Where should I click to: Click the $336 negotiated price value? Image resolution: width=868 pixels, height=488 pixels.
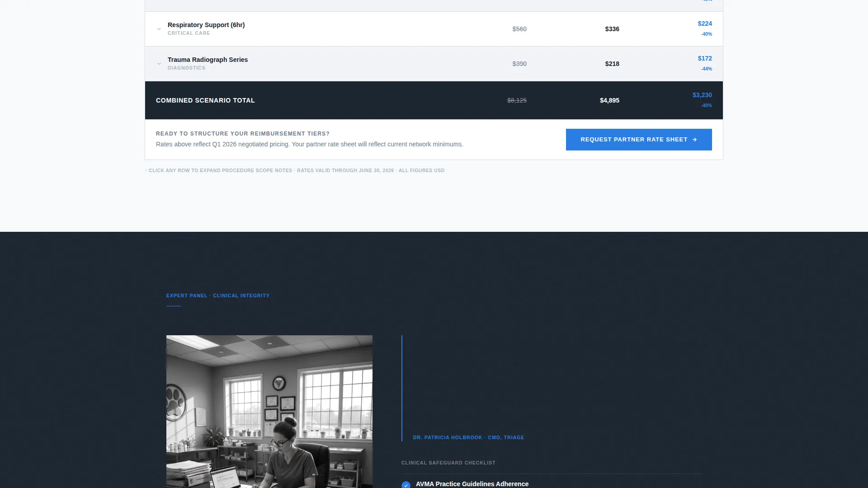coord(612,29)
